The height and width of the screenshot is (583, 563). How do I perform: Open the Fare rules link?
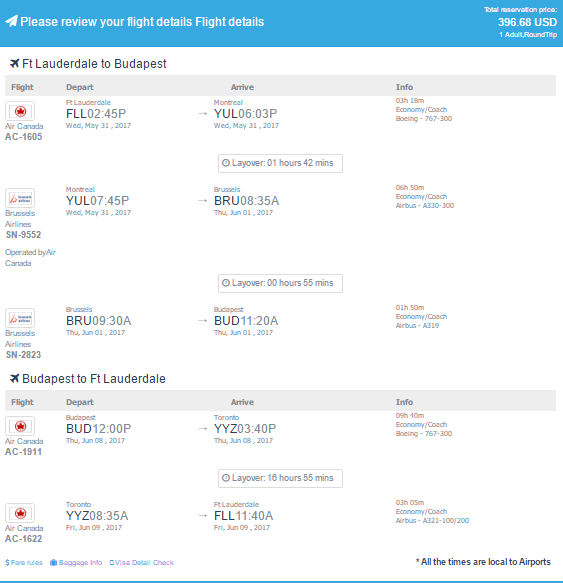(24, 563)
